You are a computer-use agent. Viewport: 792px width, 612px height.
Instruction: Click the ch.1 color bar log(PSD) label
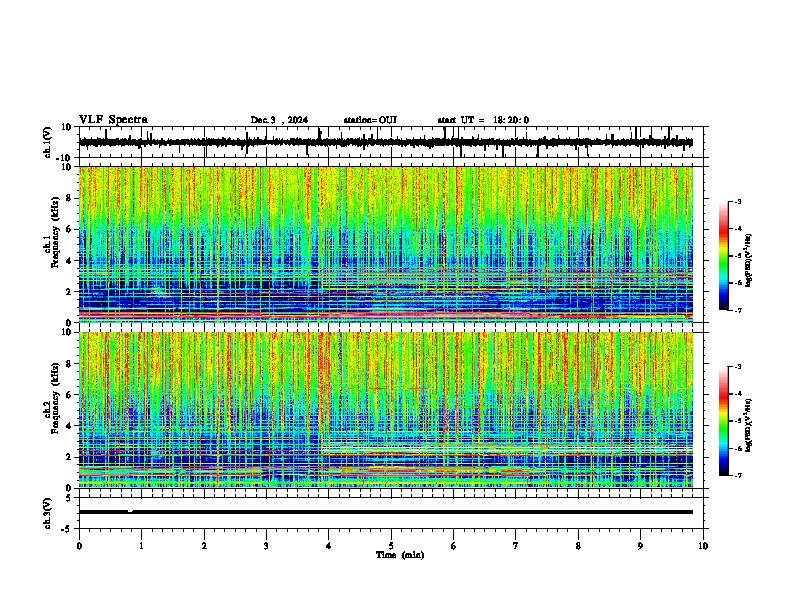(x=749, y=260)
